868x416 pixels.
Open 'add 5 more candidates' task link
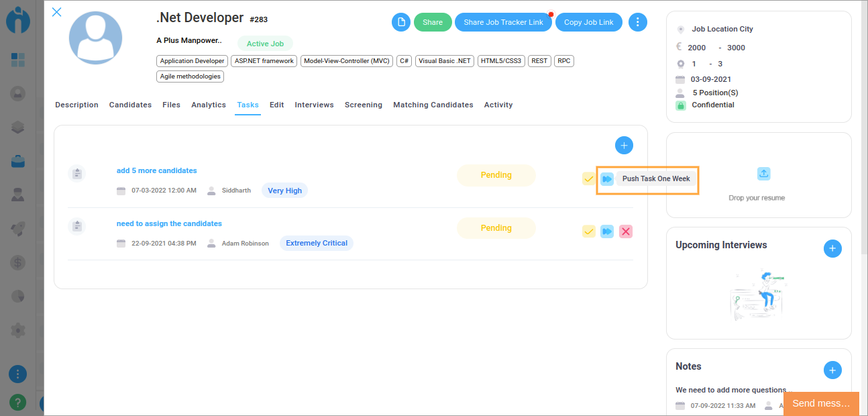point(156,170)
